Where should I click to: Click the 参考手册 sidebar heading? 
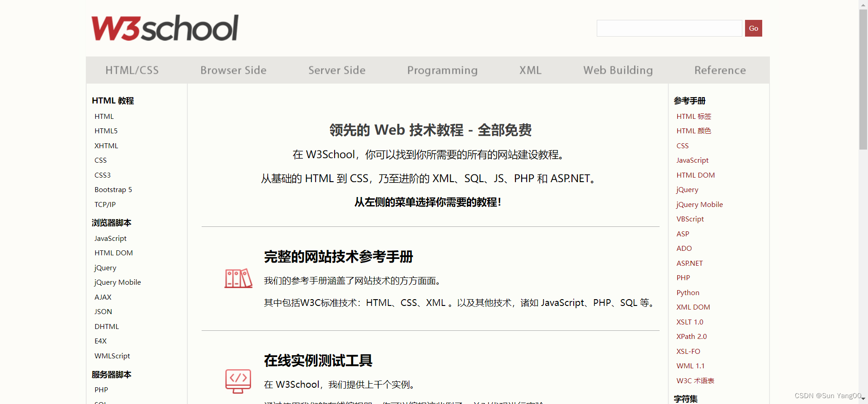(x=690, y=101)
